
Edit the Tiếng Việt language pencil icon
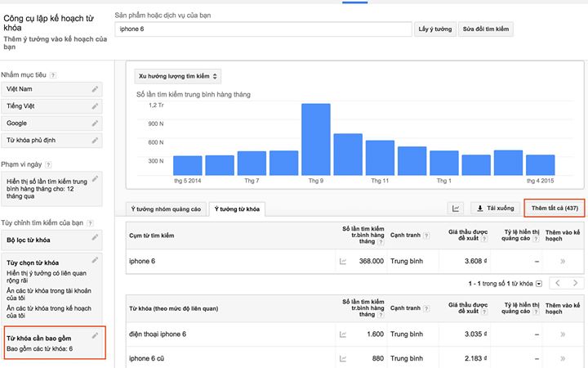[x=95, y=106]
